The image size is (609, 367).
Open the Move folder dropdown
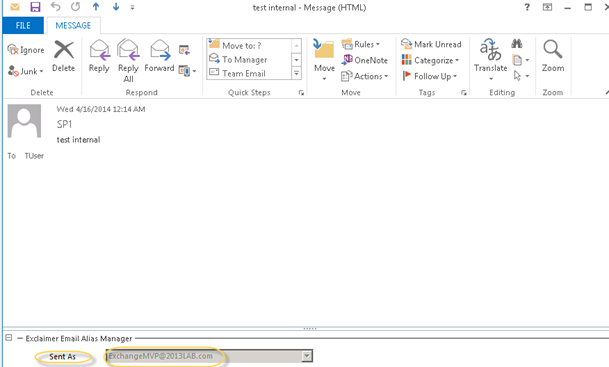point(324,60)
